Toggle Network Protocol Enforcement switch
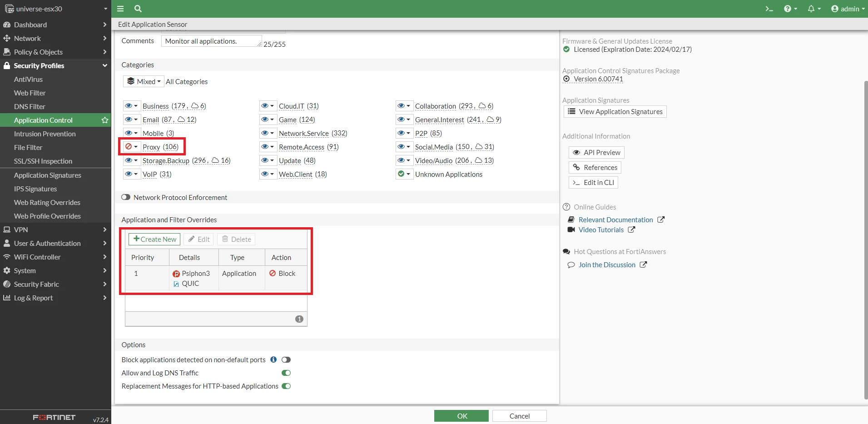 click(126, 197)
